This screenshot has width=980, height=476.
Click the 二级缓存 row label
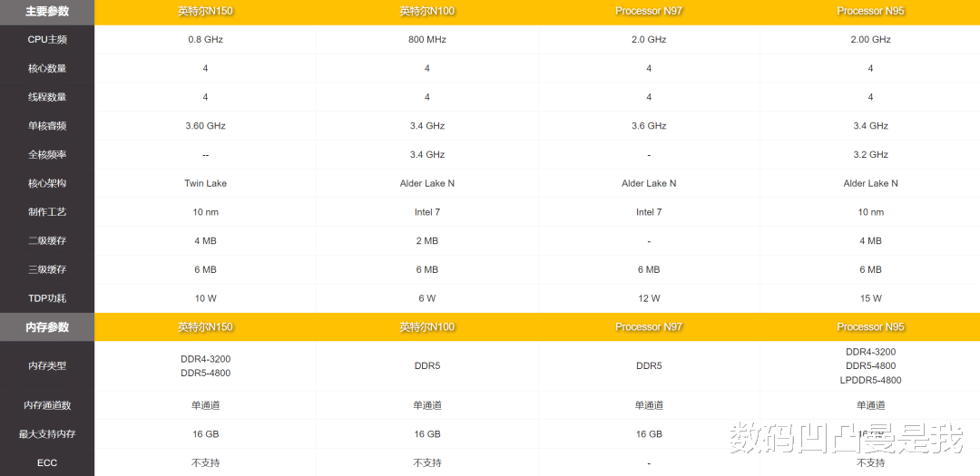pos(47,240)
